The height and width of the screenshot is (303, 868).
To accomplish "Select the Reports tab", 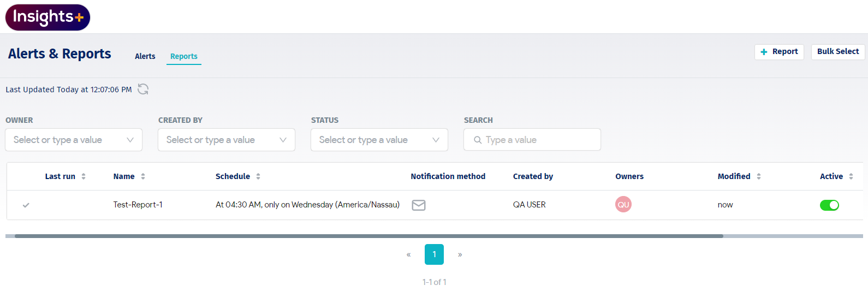I will tap(184, 56).
